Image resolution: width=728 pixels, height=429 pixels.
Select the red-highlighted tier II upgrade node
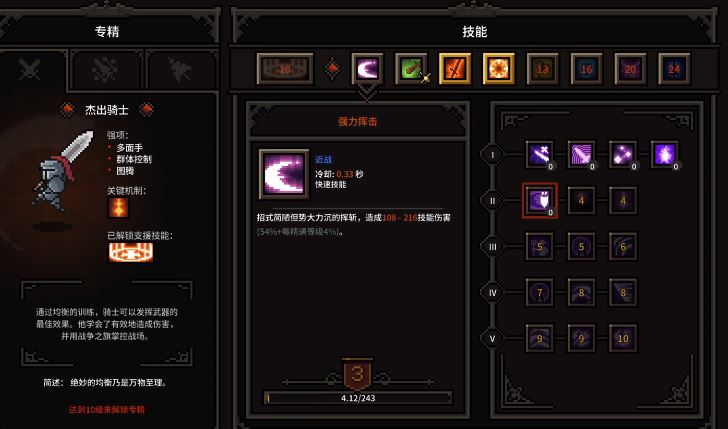click(540, 201)
